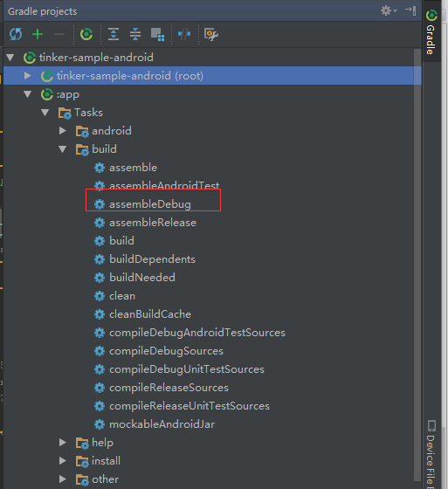This screenshot has width=448, height=489.
Task: Select the compileReleaseSources task
Action: pos(169,388)
